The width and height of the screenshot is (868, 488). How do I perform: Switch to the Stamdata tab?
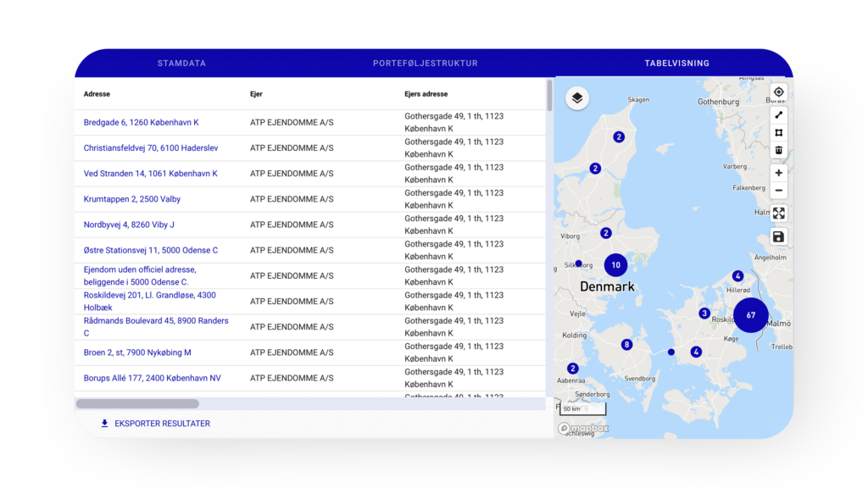click(181, 64)
